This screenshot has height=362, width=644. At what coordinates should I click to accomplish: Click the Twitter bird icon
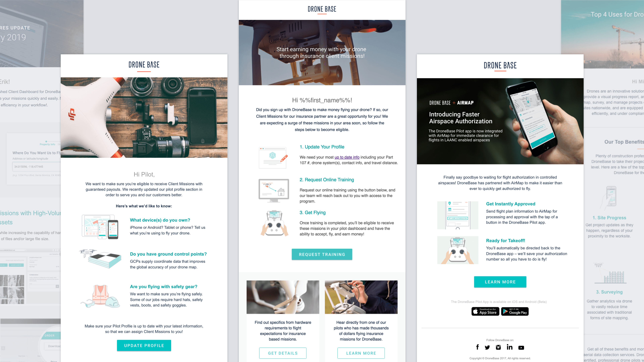tap(487, 347)
